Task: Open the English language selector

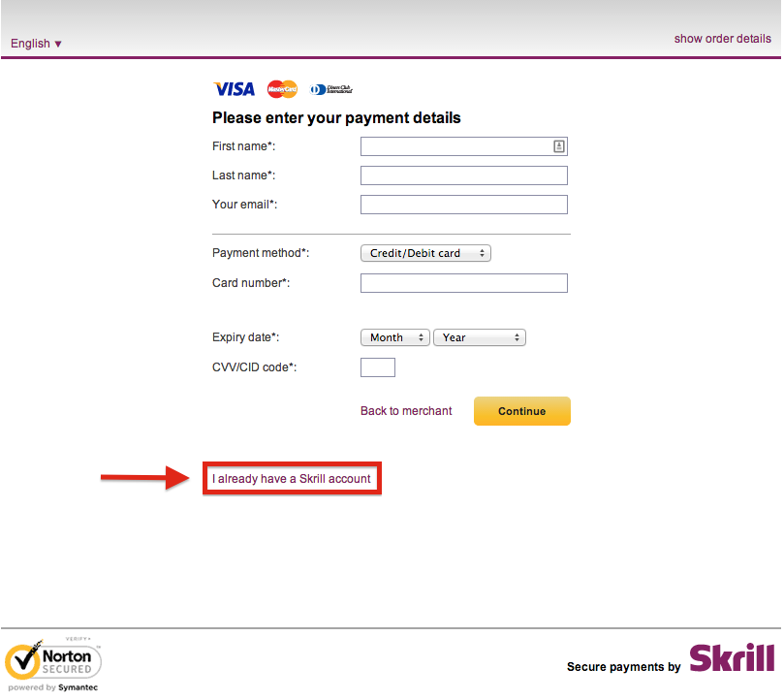Action: pyautogui.click(x=36, y=44)
